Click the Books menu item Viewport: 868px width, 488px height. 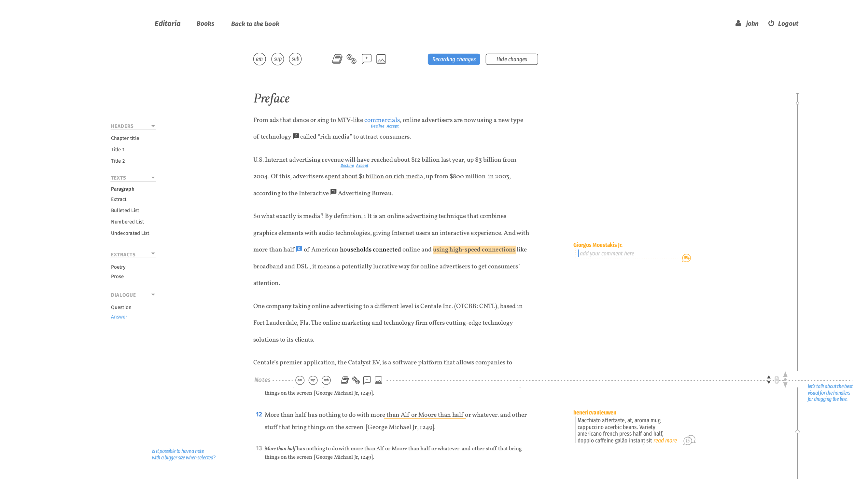point(205,24)
